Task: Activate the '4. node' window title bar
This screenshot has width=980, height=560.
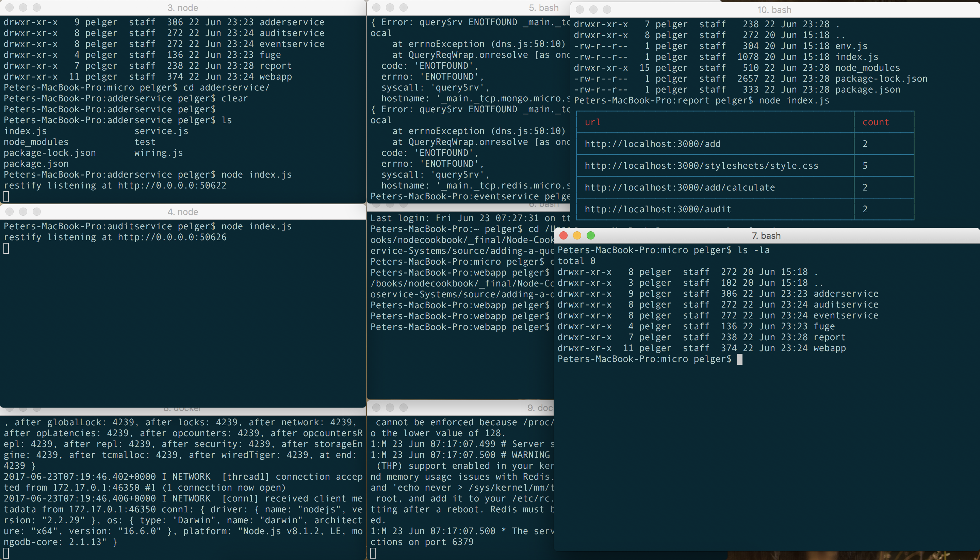Action: point(183,212)
